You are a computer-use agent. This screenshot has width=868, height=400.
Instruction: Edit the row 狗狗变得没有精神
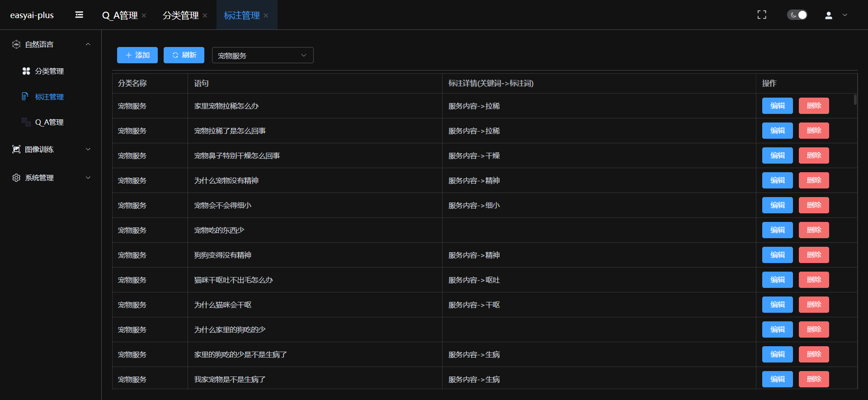(778, 255)
